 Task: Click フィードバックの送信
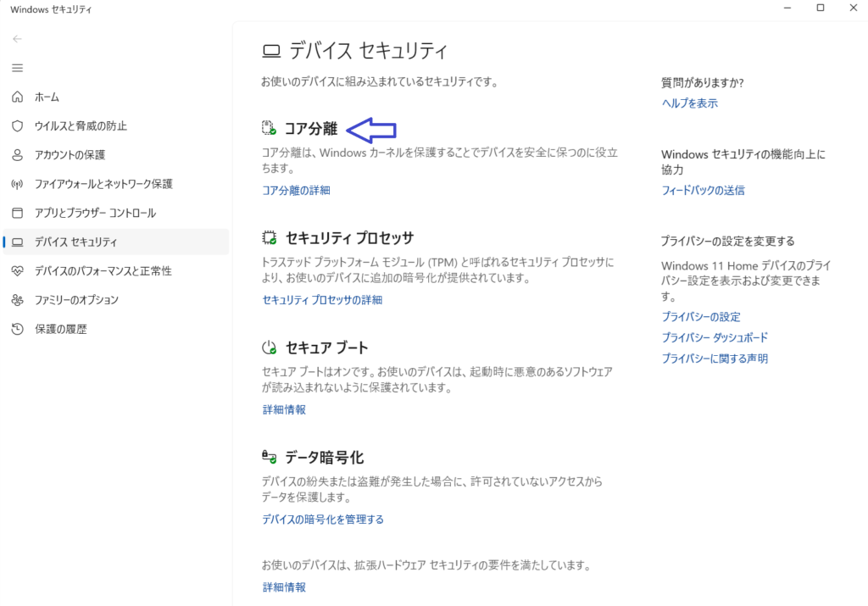[703, 190]
